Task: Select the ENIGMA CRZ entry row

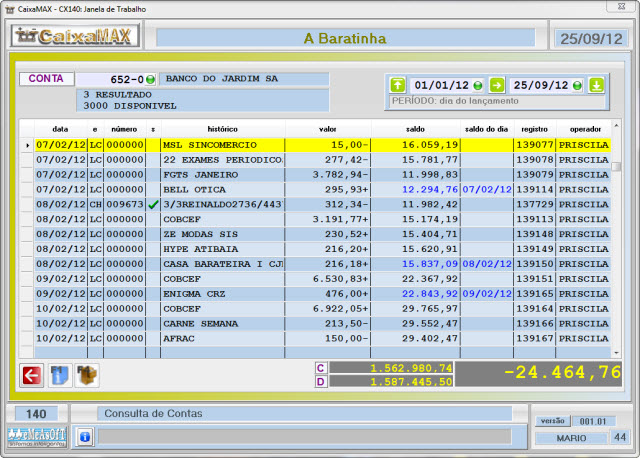Action: [222, 294]
